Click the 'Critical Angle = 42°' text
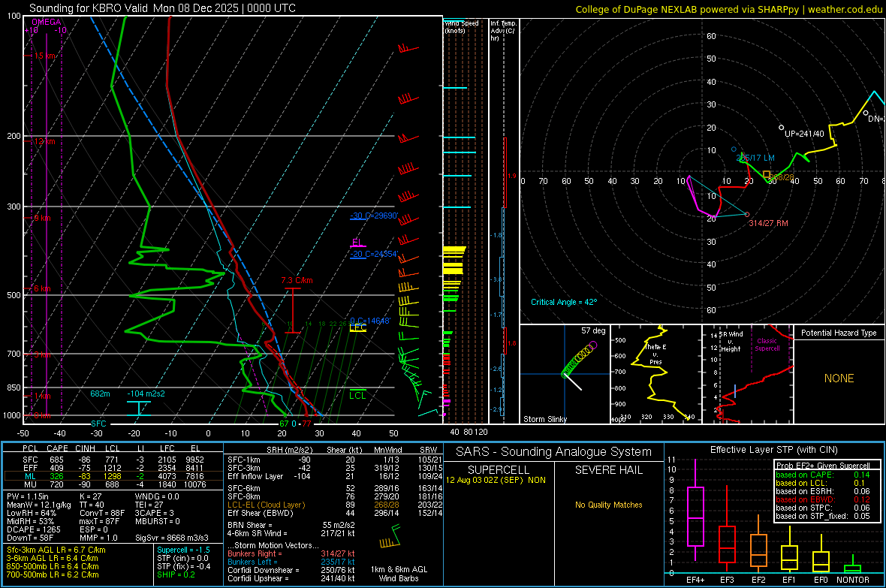This screenshot has height=588, width=886. pyautogui.click(x=564, y=302)
